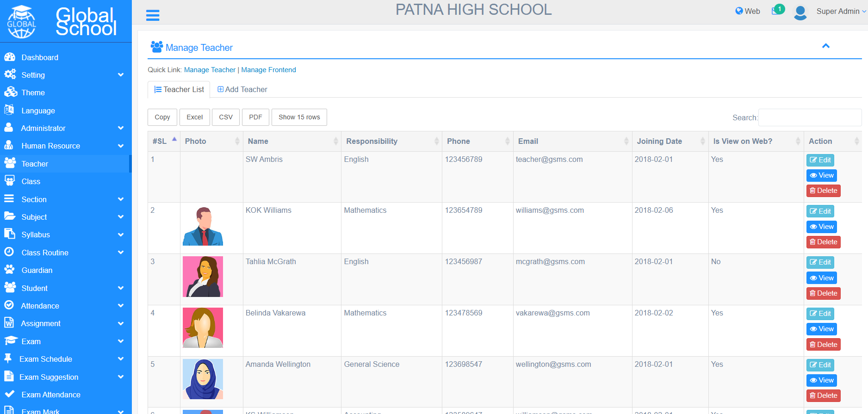Click the Exam Suggestion file icon
The width and height of the screenshot is (868, 414).
(8, 376)
